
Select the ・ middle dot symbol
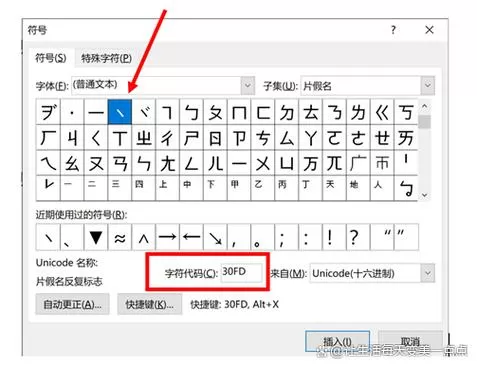[72, 112]
